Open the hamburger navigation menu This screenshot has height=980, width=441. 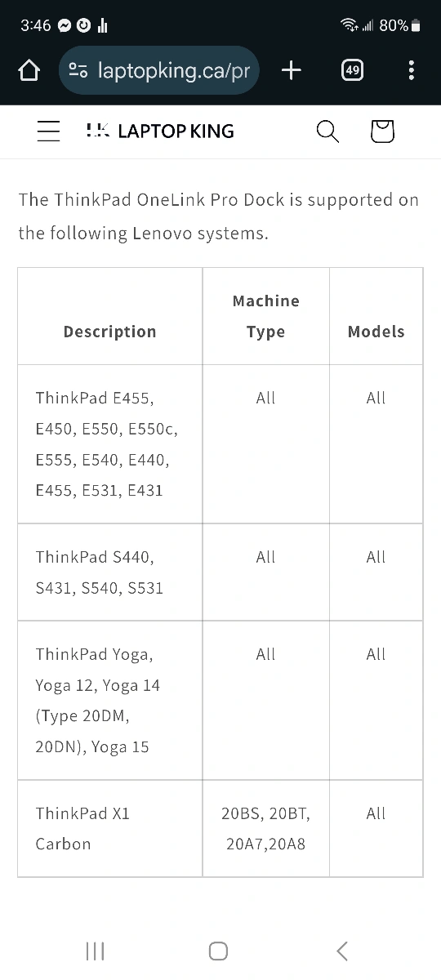point(48,131)
